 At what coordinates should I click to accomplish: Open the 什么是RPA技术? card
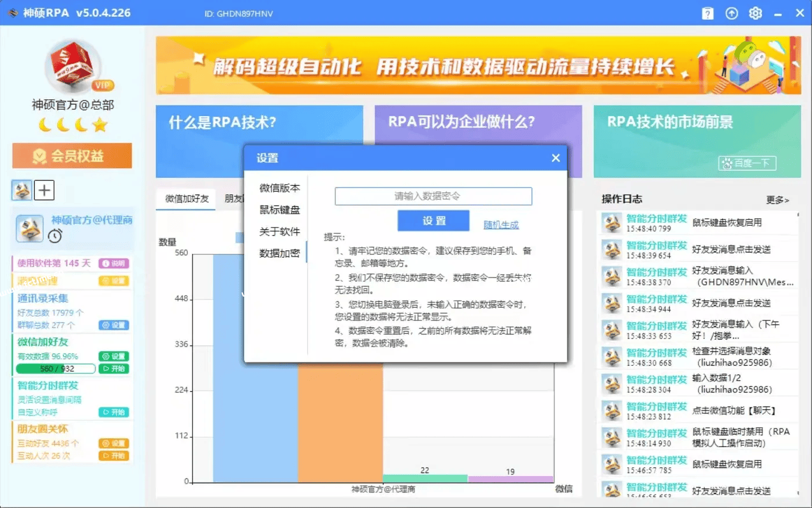pos(259,142)
